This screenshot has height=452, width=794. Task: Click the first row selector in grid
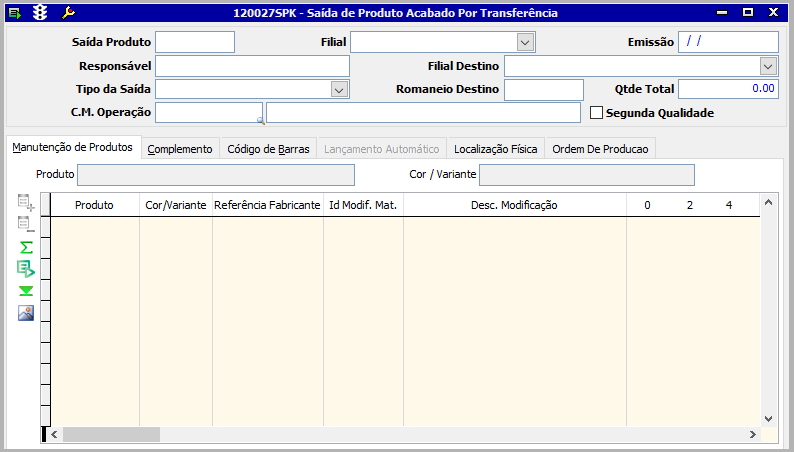pyautogui.click(x=46, y=227)
